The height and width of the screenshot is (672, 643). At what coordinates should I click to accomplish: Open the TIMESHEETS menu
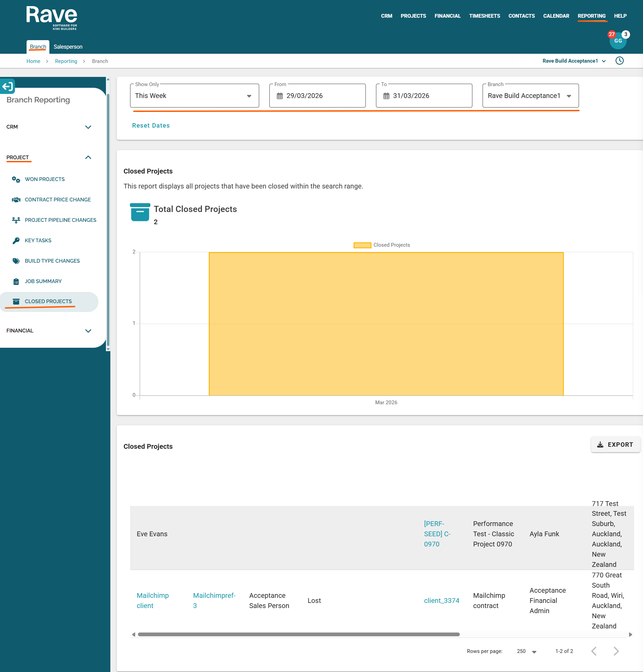pyautogui.click(x=484, y=16)
